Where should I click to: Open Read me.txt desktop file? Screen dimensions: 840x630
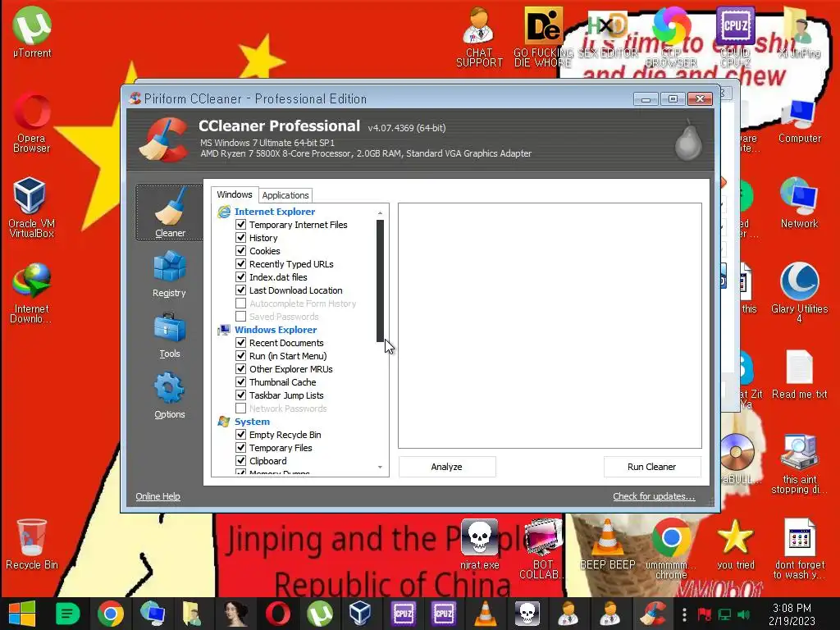click(799, 375)
